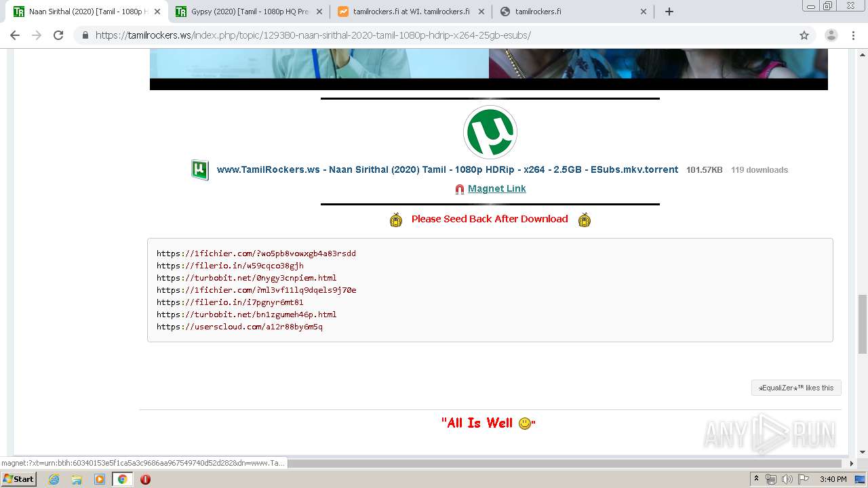The image size is (868, 488).
Task: Select turbobit.net/0nygy3cnpiem.html link text
Action: point(247,278)
